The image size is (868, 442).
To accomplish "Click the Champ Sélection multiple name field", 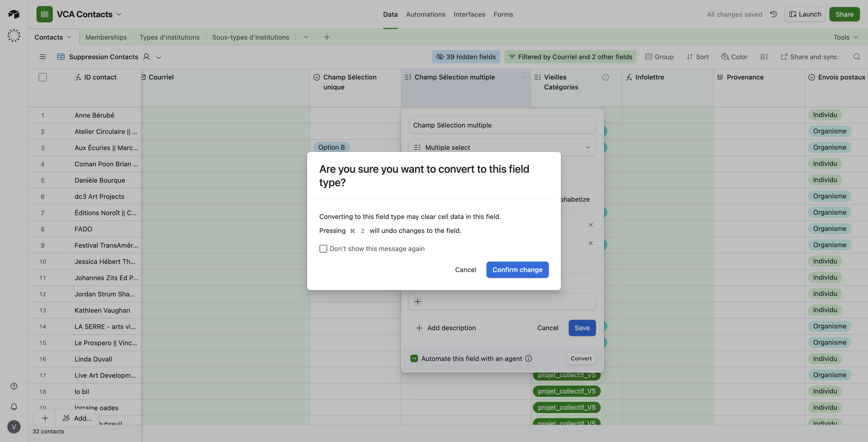I will coord(502,125).
